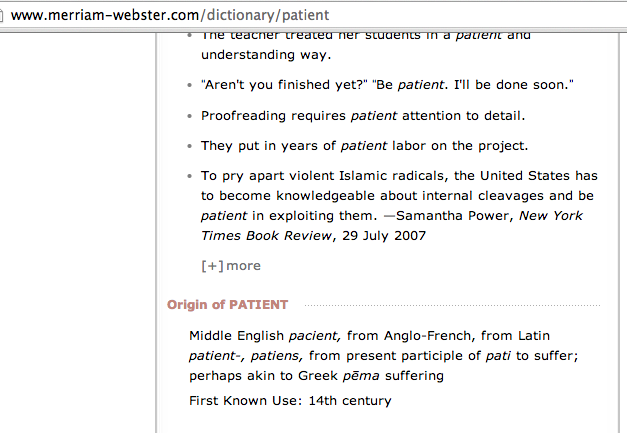Click the 'understanding way.' text line
The height and width of the screenshot is (433, 627).
click(260, 56)
